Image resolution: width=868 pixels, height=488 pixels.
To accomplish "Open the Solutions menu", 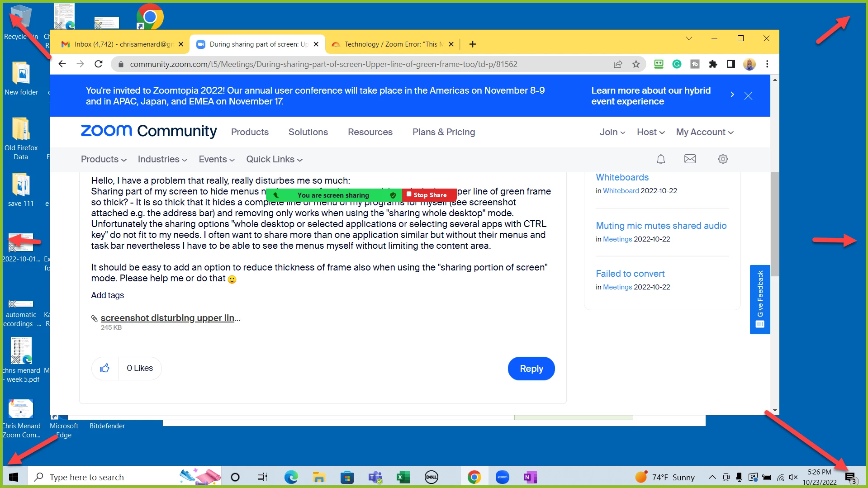I will coord(308,132).
